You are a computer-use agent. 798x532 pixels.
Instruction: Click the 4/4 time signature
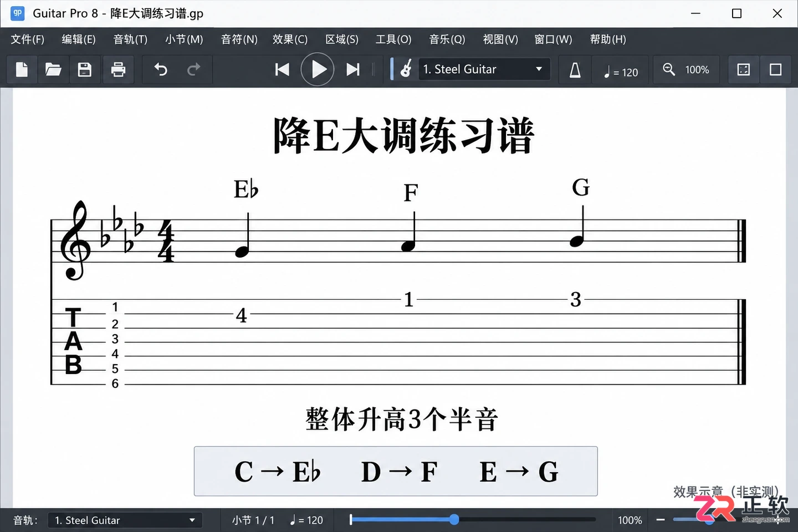coord(166,241)
